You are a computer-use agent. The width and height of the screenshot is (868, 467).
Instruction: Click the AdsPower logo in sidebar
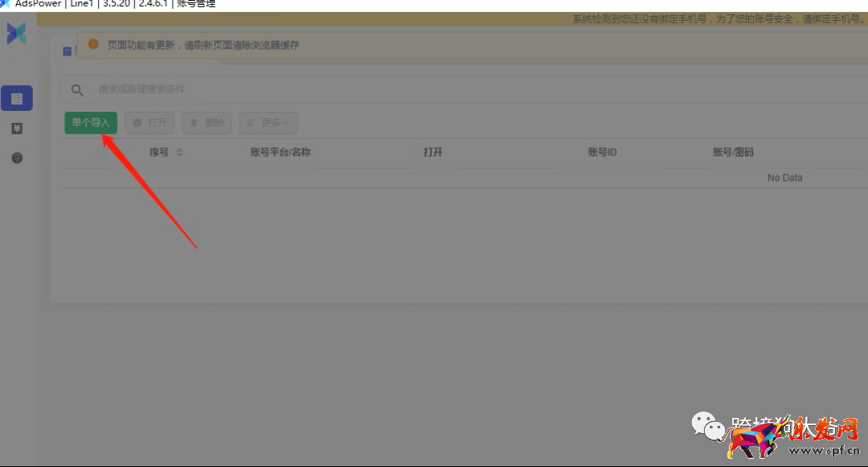pyautogui.click(x=17, y=34)
